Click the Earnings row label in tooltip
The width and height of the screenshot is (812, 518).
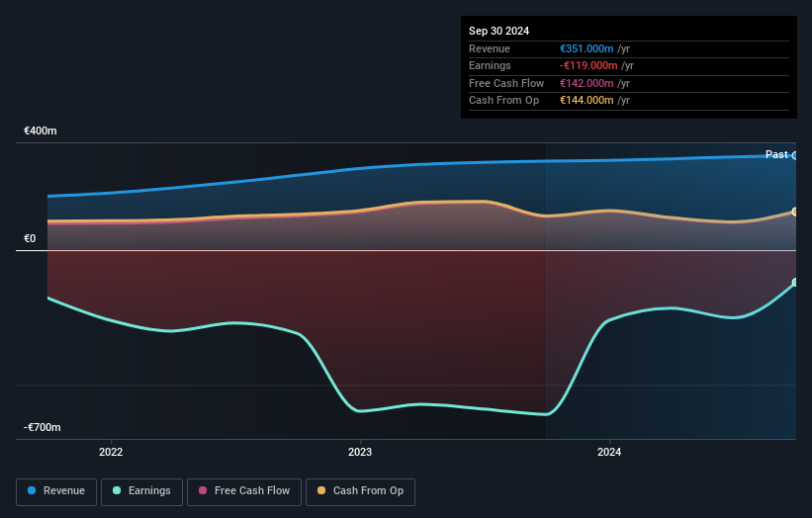coord(490,65)
